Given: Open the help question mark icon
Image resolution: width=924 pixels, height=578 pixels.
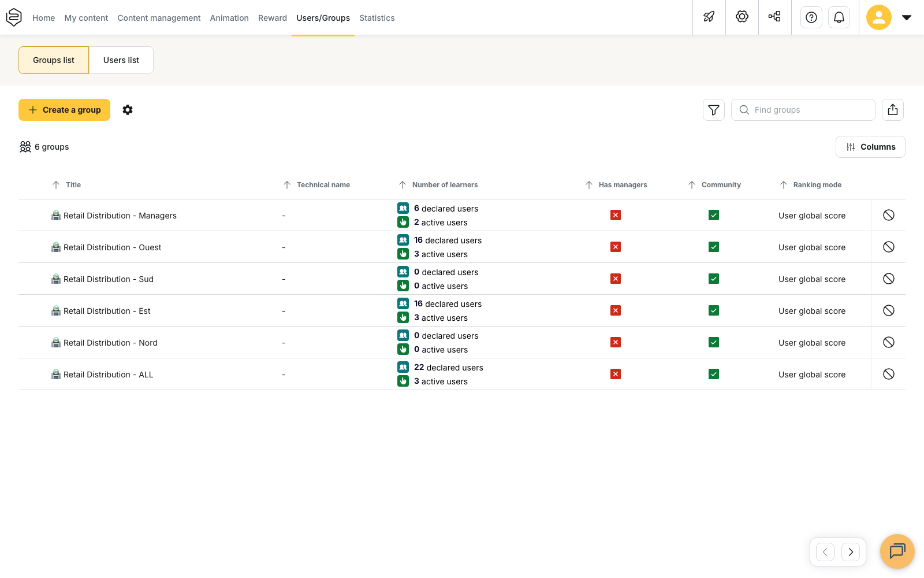Looking at the screenshot, I should tap(811, 17).
